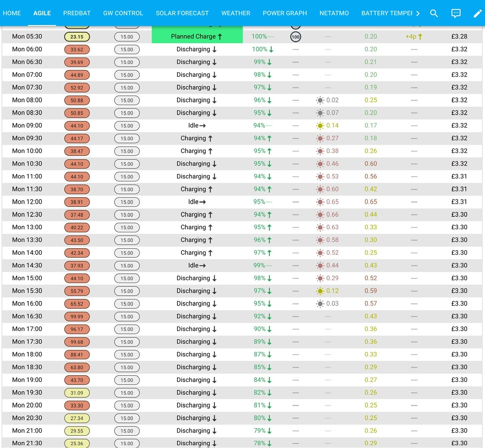Select the POWER GRAPH tab

[285, 13]
